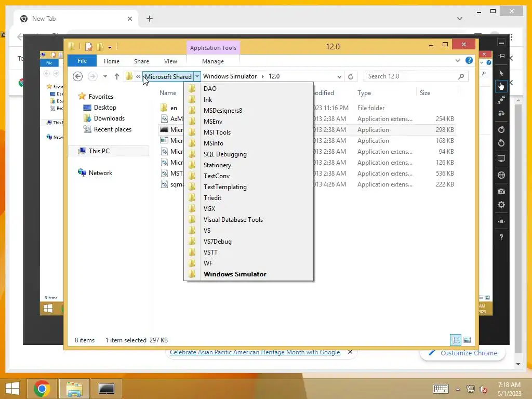Choose SQL Debugging folder entry
Viewport: 532px width, 399px height.
point(249,154)
